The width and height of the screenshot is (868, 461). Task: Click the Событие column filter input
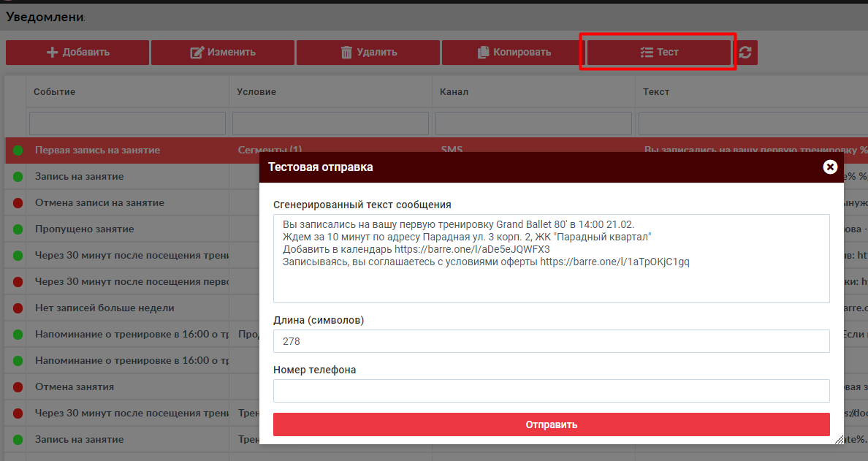pos(127,123)
